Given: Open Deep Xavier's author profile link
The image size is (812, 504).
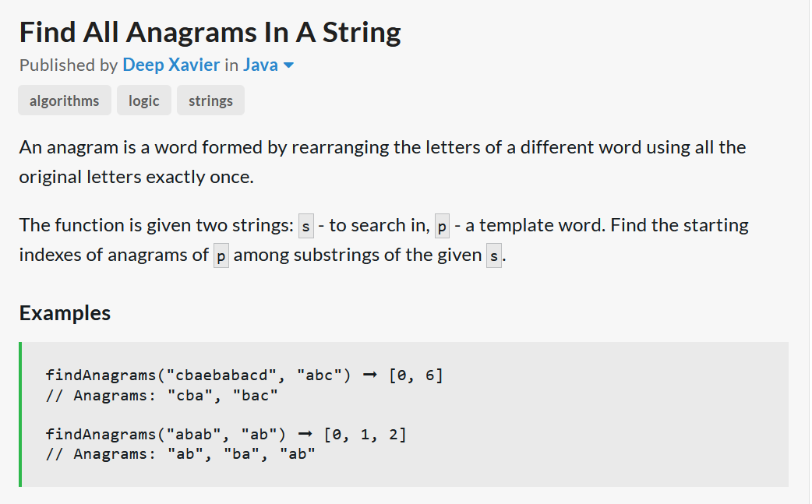Looking at the screenshot, I should [x=171, y=65].
